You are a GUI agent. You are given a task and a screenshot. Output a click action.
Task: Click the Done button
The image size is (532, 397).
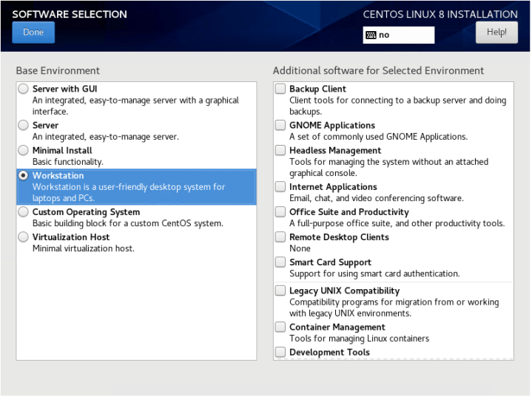point(33,33)
